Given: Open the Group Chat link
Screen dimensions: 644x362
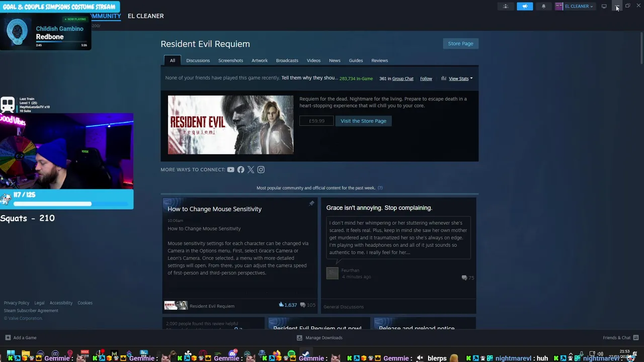Looking at the screenshot, I should 403,78.
